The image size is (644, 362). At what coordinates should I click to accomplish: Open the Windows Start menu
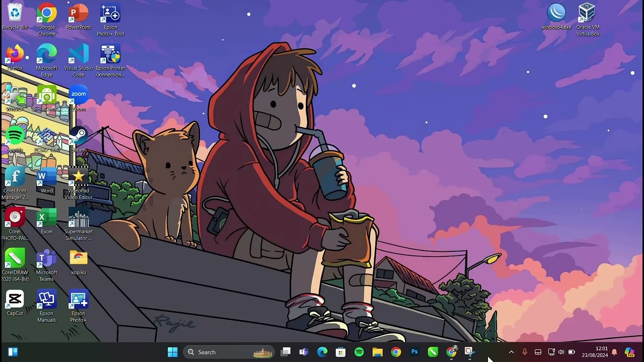[173, 352]
